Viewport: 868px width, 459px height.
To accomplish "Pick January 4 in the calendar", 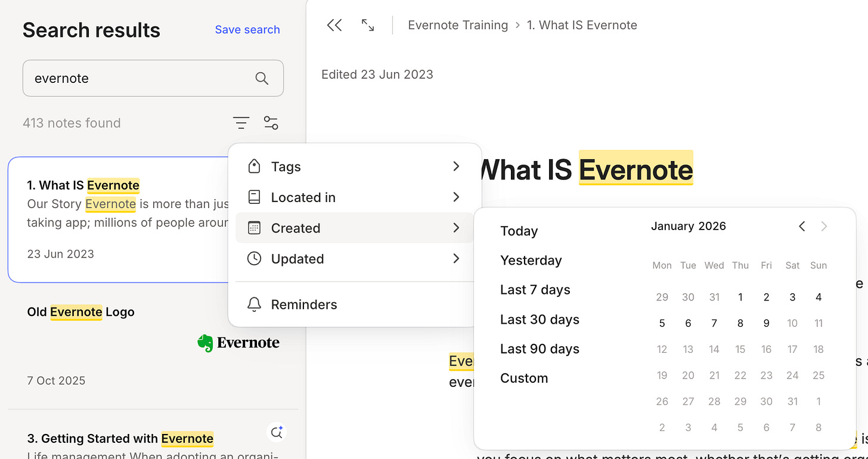I will [x=819, y=297].
